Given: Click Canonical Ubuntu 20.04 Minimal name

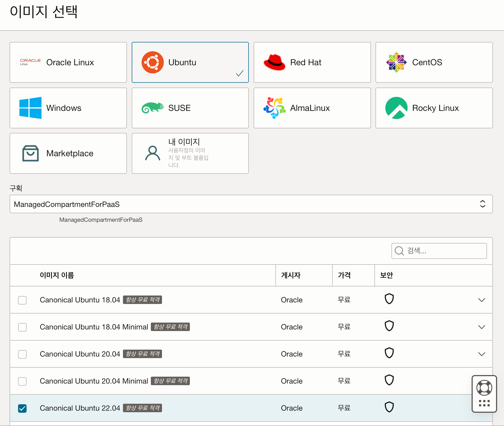Looking at the screenshot, I should coord(94,381).
